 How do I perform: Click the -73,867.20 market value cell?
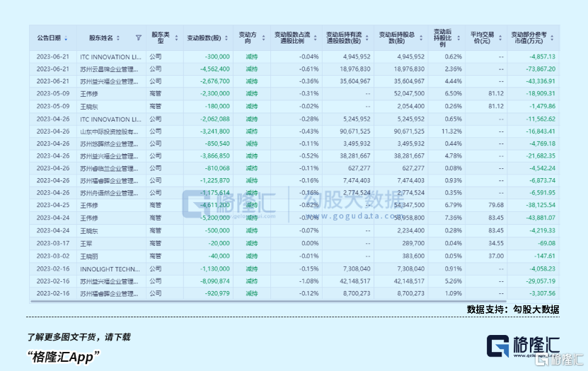point(541,69)
